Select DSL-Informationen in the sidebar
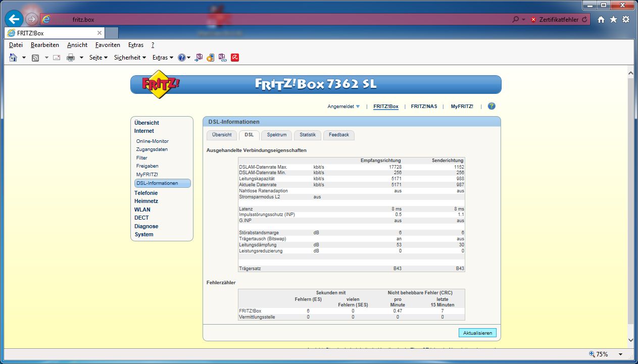Image resolution: width=638 pixels, height=364 pixels. [x=163, y=183]
